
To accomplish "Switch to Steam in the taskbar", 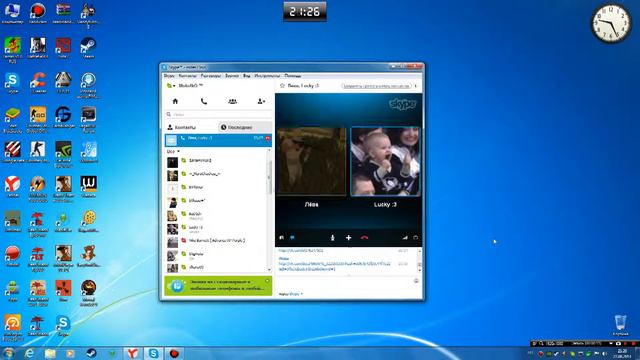I will [x=91, y=353].
